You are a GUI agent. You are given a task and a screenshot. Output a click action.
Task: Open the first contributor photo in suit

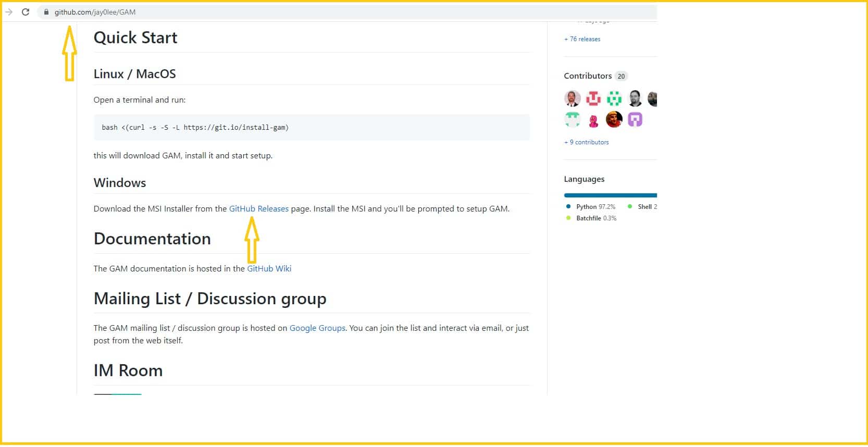(x=572, y=98)
